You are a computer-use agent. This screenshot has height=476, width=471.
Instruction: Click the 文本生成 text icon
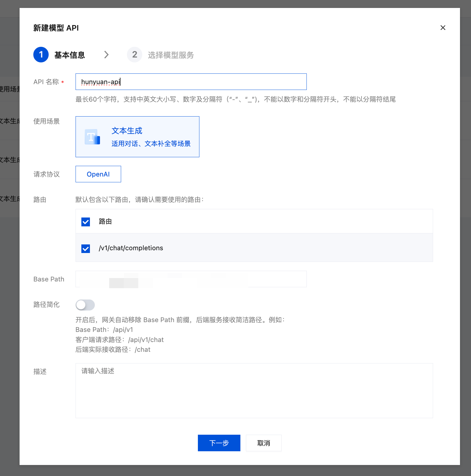92,137
